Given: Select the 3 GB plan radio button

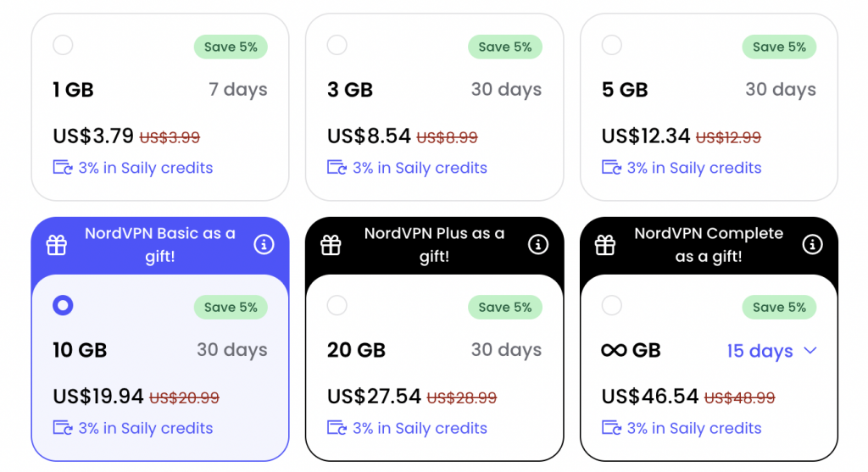Looking at the screenshot, I should coord(337,45).
